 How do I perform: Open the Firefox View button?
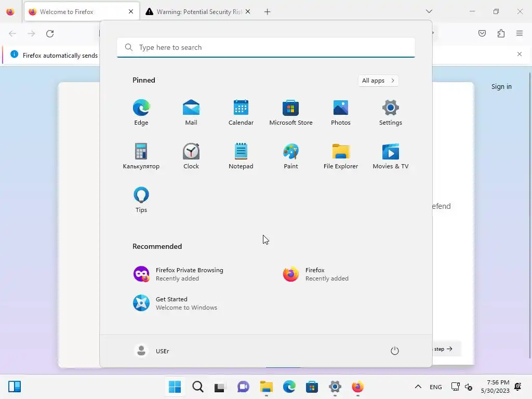10,12
